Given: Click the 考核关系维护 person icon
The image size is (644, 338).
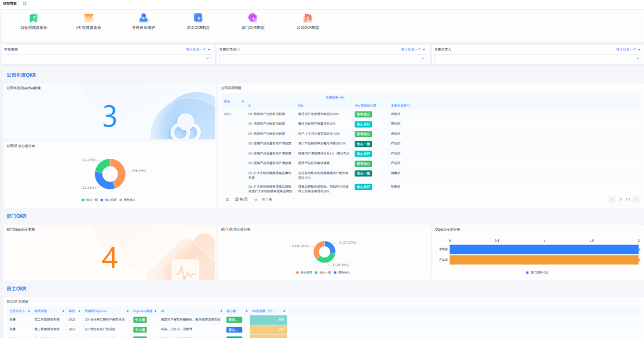Looking at the screenshot, I should point(143,18).
